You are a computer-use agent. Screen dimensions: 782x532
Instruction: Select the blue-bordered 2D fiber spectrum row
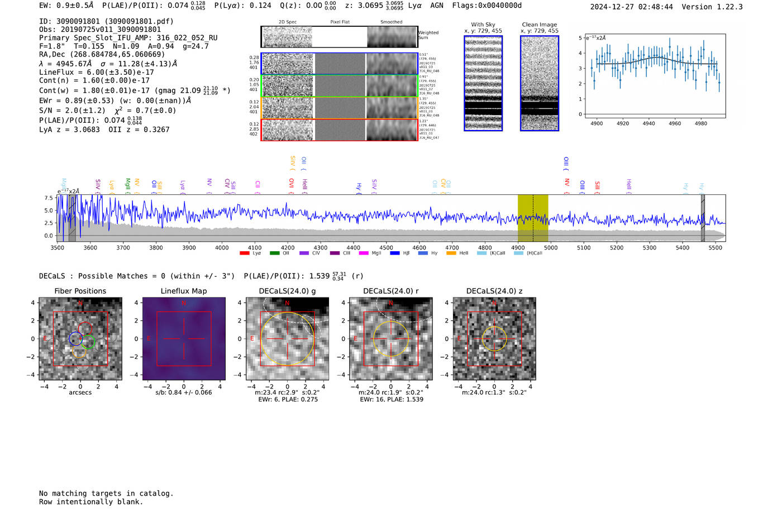[339, 64]
